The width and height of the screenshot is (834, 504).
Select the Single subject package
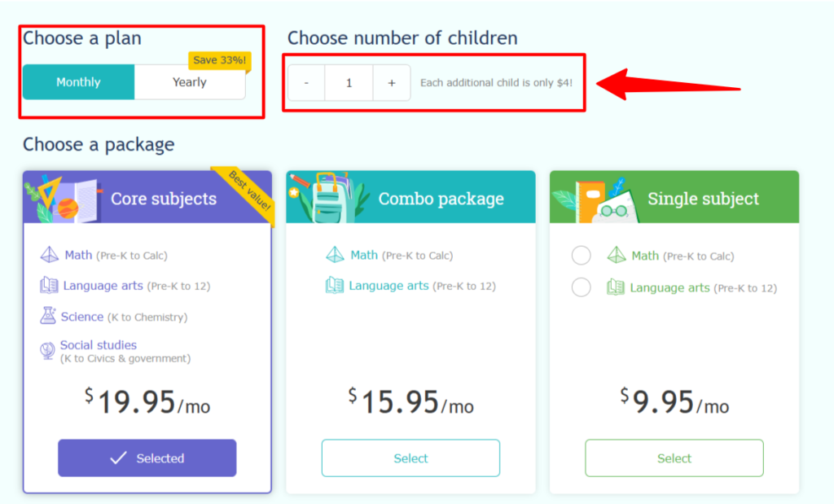tap(674, 458)
